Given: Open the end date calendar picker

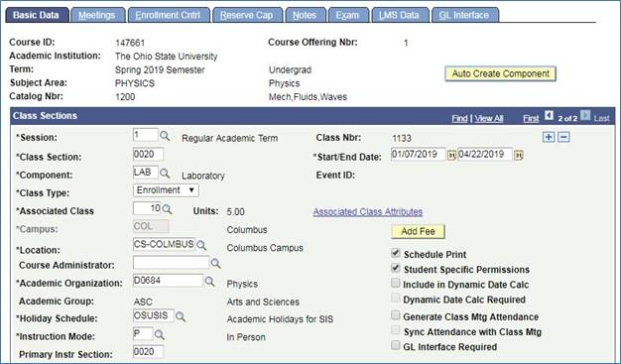Looking at the screenshot, I should click(x=519, y=156).
